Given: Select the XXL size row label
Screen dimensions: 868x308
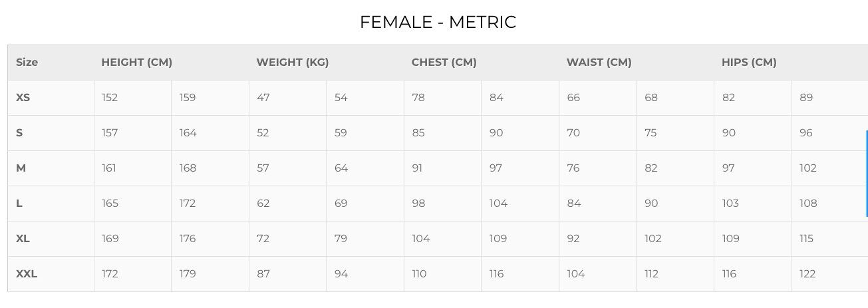Looking at the screenshot, I should coord(27,274).
